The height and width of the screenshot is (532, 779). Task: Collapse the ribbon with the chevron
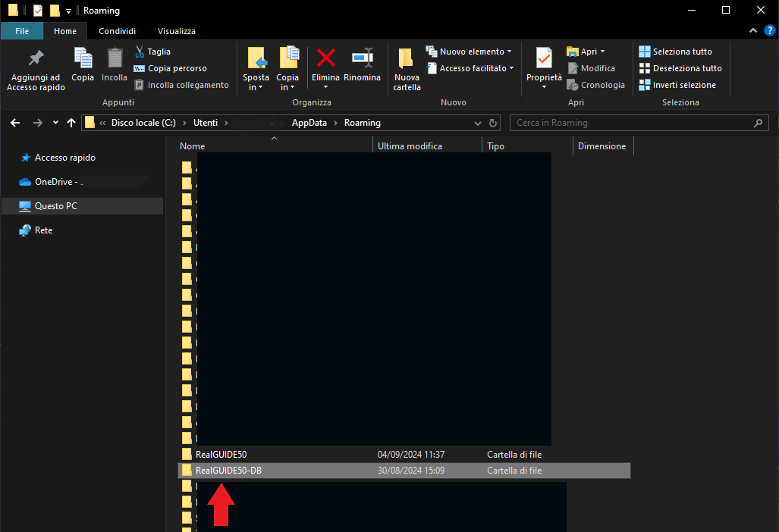752,31
